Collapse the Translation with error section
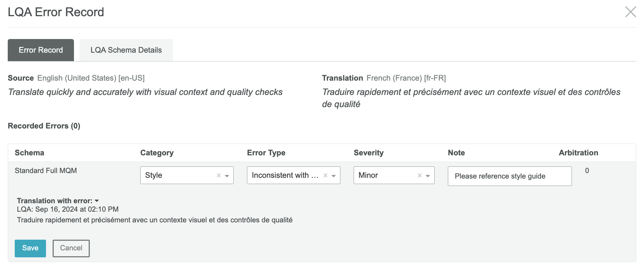The width and height of the screenshot is (644, 268). pyautogui.click(x=97, y=201)
